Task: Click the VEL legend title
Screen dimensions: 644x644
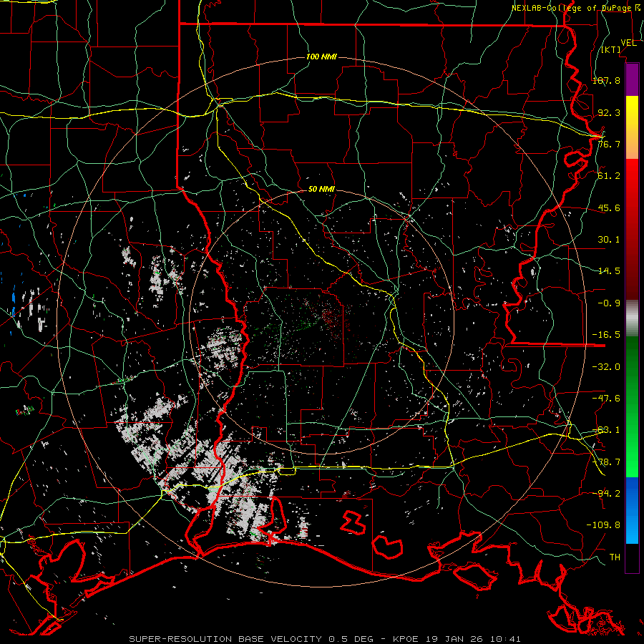Action: pos(628,43)
